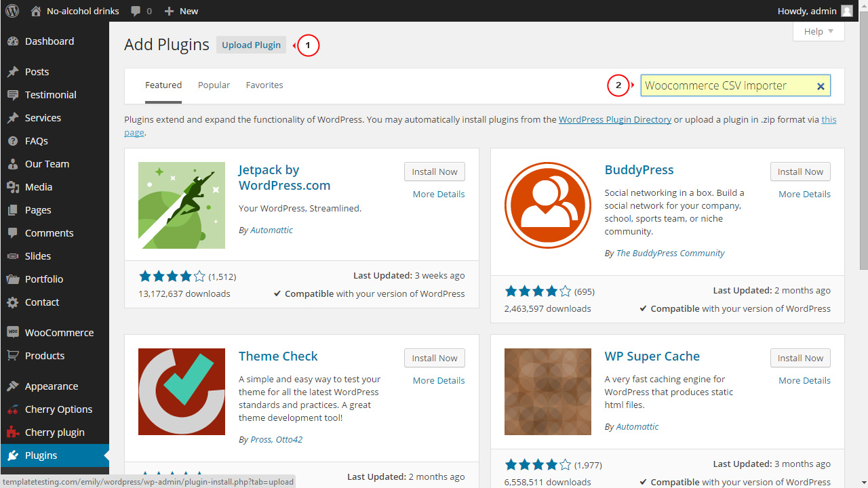
Task: Open the Jetpack by WordPress.com title link
Action: click(x=285, y=178)
